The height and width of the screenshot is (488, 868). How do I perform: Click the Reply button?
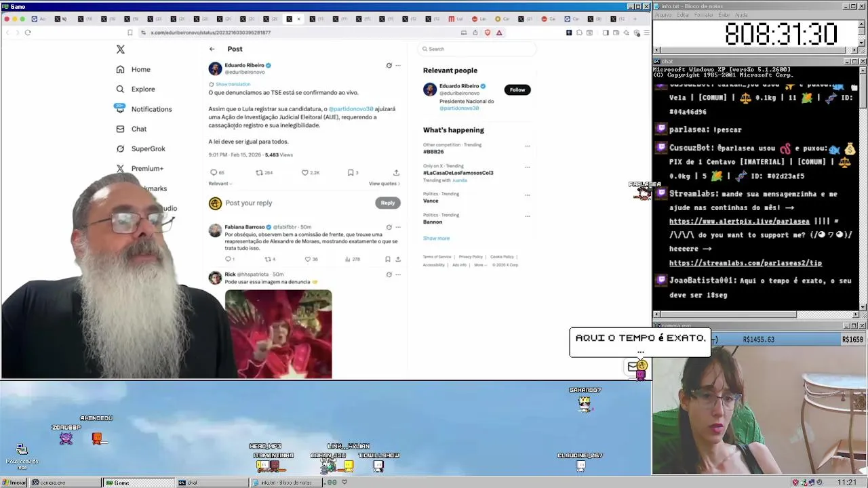[x=387, y=203]
